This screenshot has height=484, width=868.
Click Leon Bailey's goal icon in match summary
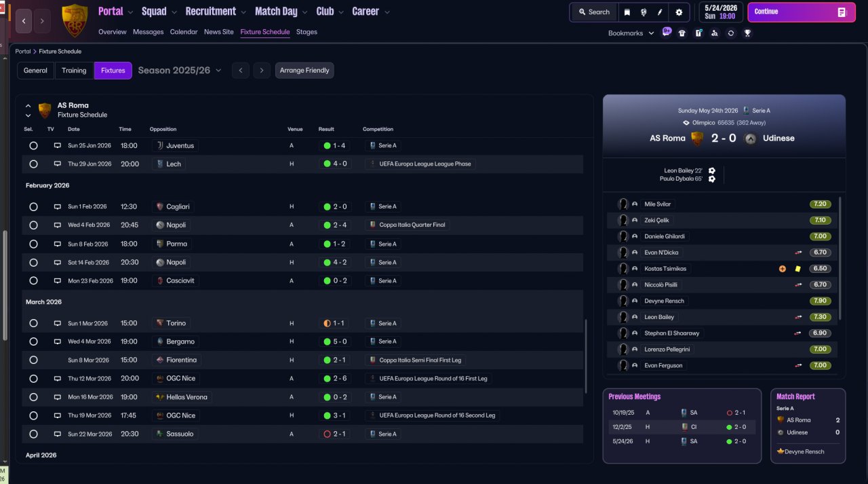(x=712, y=171)
